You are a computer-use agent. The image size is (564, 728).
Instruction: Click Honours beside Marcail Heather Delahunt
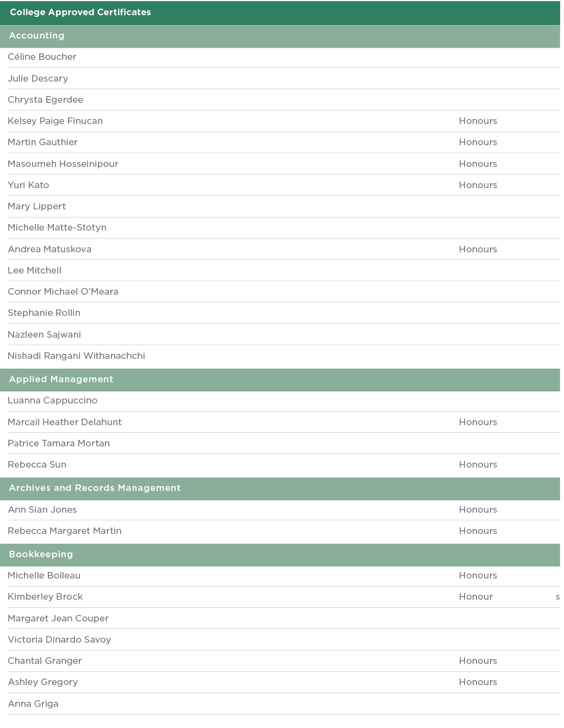pos(478,422)
